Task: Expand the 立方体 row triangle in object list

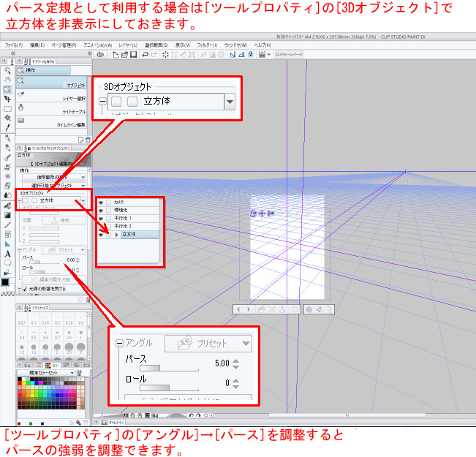Action: [116, 235]
